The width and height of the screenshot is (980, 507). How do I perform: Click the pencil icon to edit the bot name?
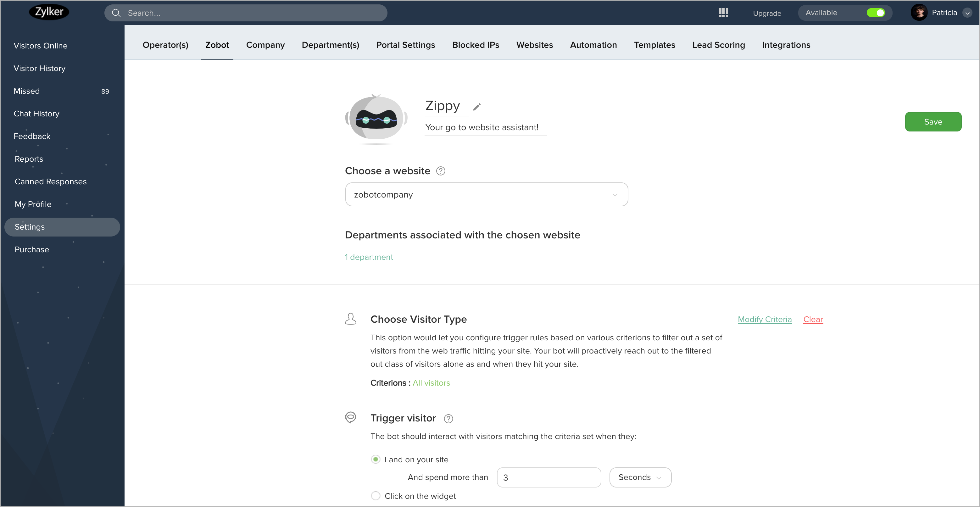(477, 107)
